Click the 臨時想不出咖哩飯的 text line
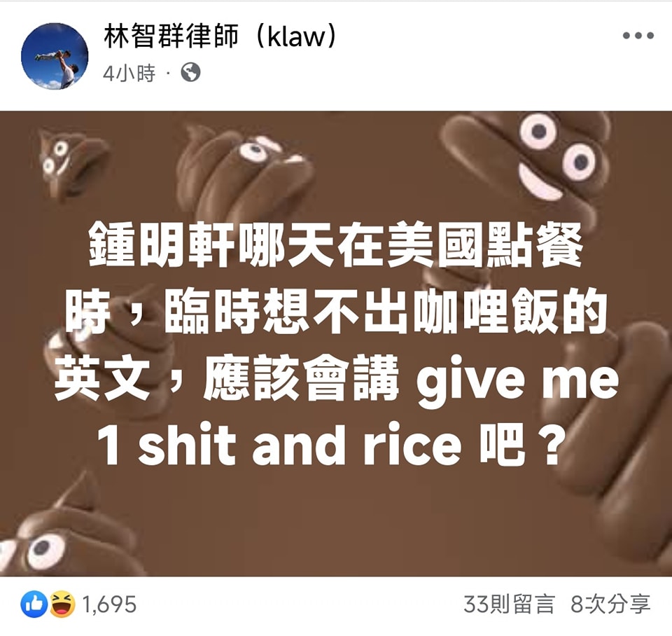672x636 pixels. click(385, 312)
